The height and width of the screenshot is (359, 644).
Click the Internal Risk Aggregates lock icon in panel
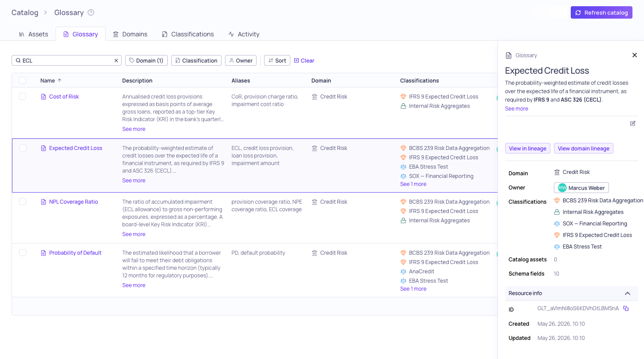(557, 212)
